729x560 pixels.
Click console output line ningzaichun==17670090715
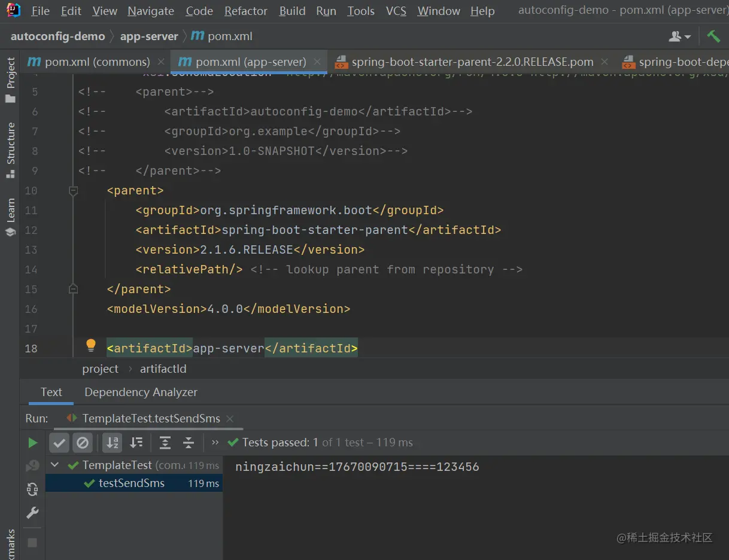click(x=357, y=467)
